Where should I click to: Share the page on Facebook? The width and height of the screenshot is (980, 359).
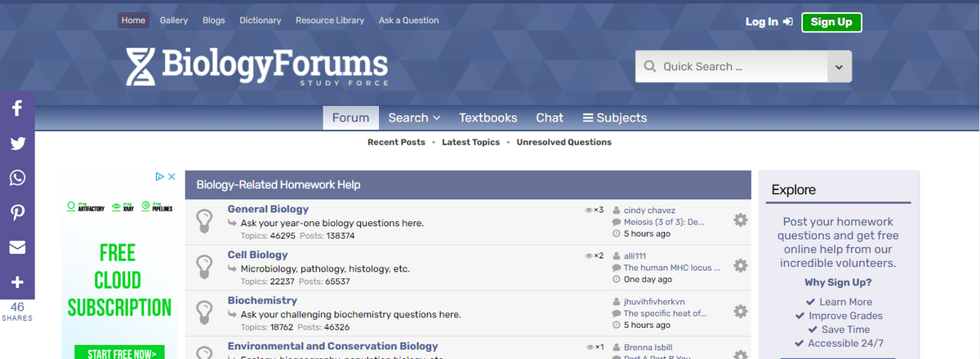17,108
